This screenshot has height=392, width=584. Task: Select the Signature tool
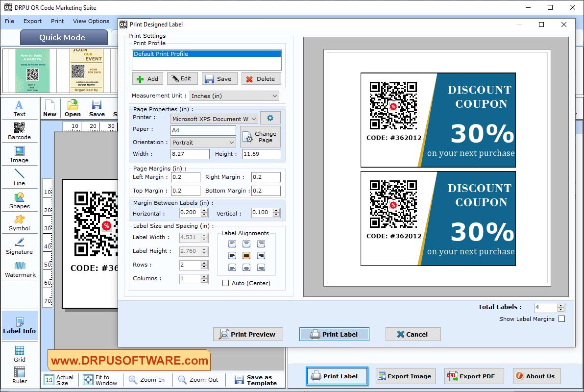pyautogui.click(x=20, y=246)
